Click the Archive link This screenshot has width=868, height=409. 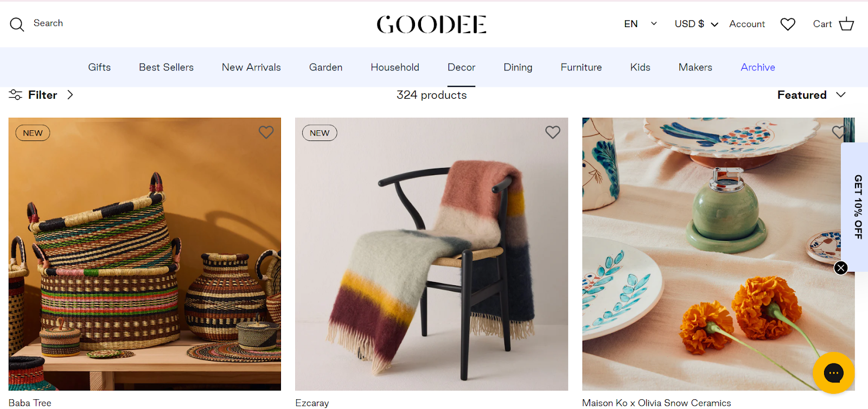point(758,67)
